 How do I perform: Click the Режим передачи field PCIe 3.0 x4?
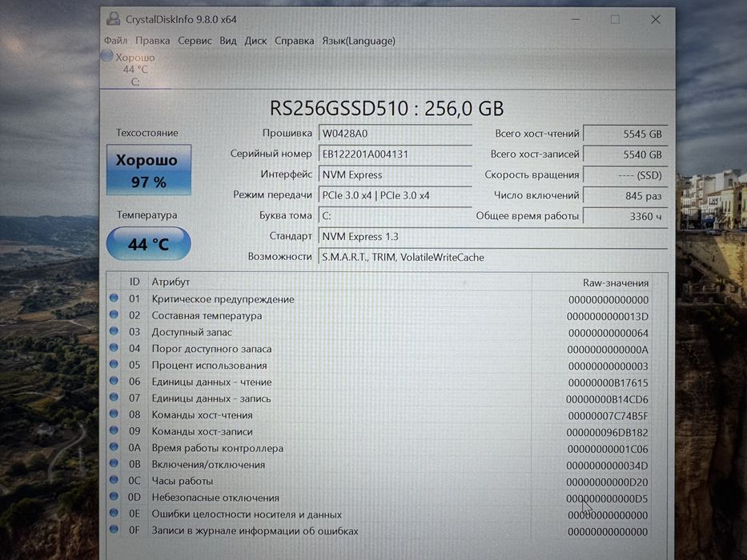pyautogui.click(x=395, y=195)
